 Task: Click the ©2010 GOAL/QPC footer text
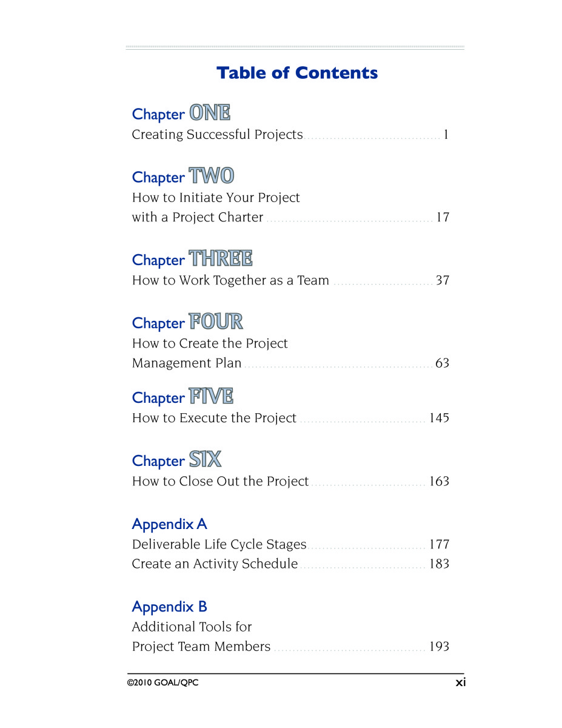tap(163, 682)
